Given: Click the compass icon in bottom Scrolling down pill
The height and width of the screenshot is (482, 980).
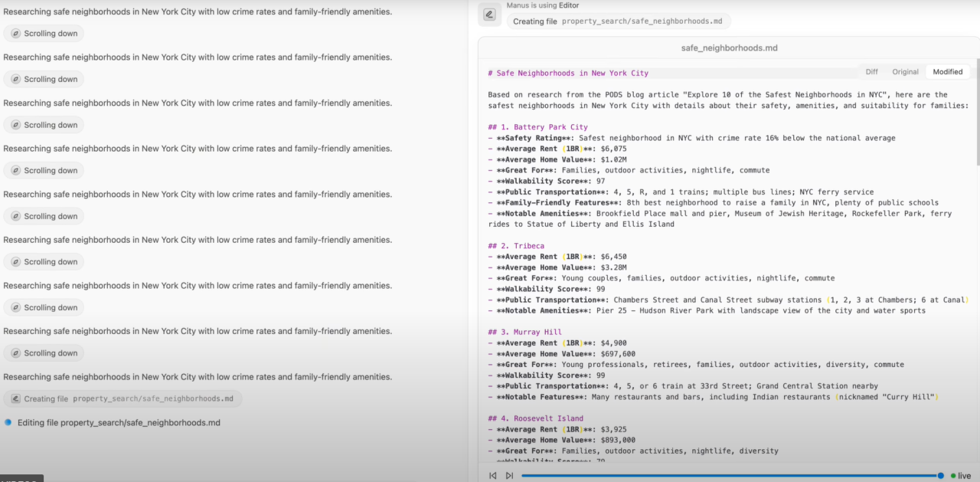Looking at the screenshot, I should (x=15, y=353).
